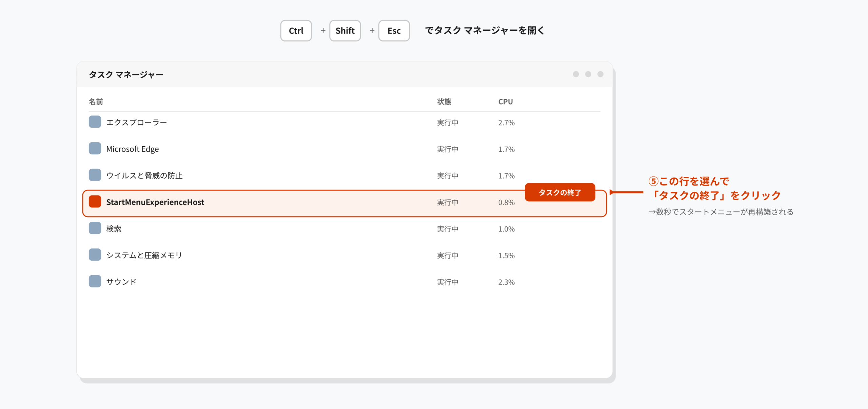The image size is (868, 409).
Task: Click 実行中 status in the エクスプローラー row
Action: (x=448, y=123)
